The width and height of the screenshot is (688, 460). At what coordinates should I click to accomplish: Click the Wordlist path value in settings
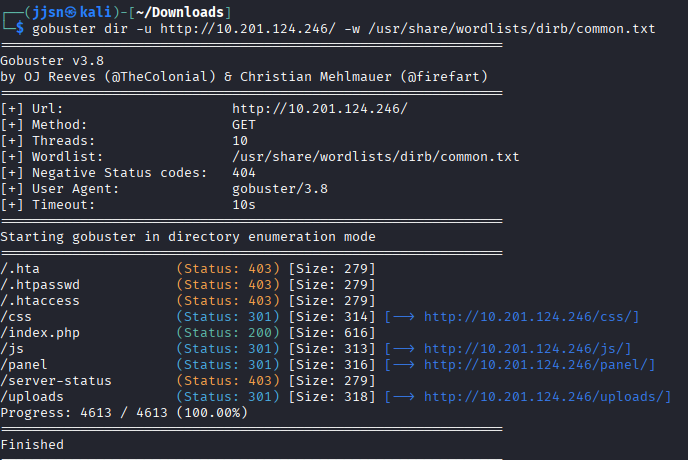point(375,157)
